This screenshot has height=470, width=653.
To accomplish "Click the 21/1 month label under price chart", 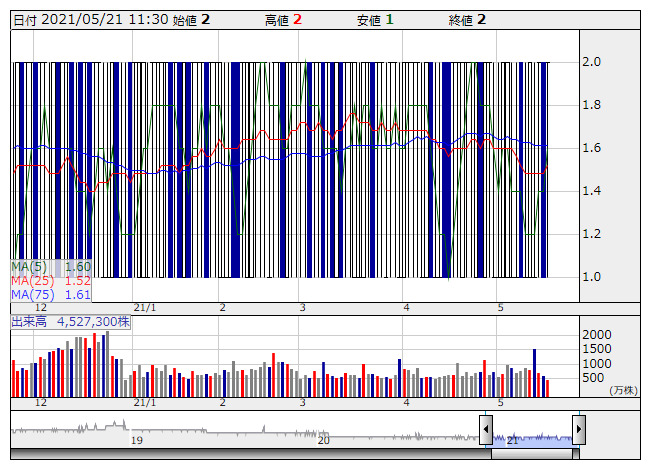I will (145, 307).
